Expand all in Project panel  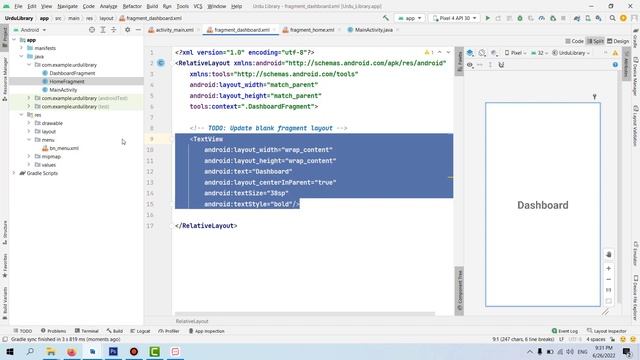pyautogui.click(x=103, y=30)
